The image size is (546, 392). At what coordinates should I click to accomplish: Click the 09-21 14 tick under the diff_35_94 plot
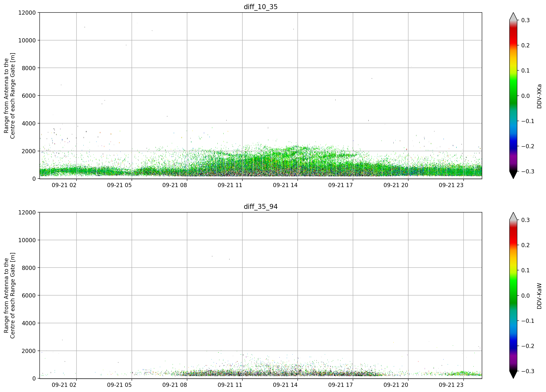tap(285, 385)
